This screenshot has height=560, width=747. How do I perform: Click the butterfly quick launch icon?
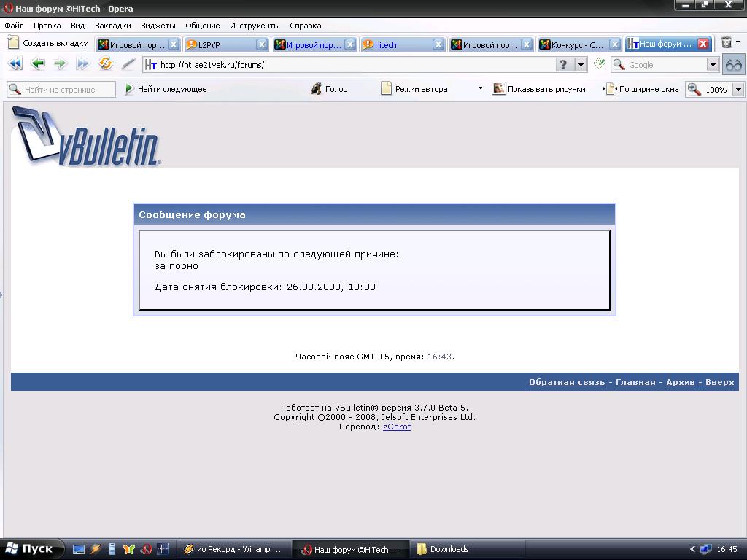point(129,550)
